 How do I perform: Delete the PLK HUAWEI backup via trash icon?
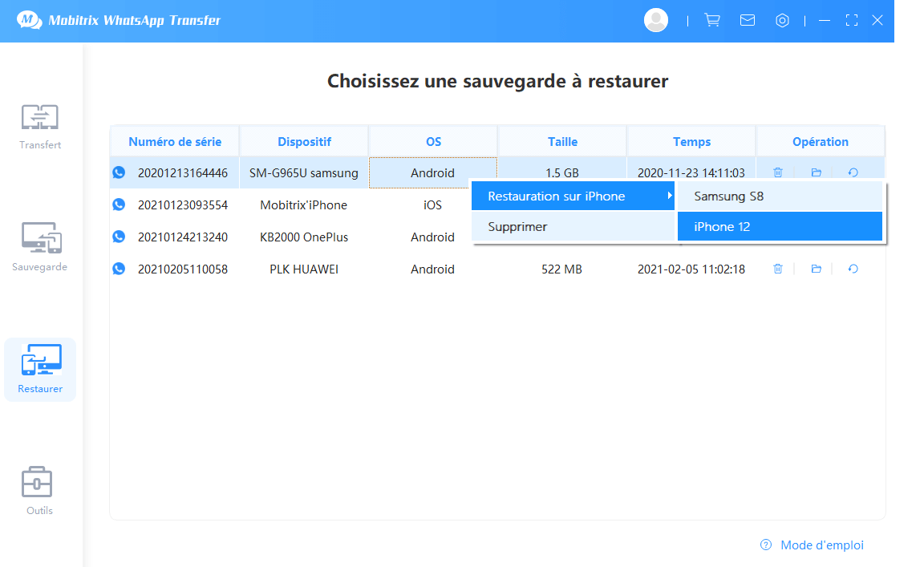pos(778,269)
